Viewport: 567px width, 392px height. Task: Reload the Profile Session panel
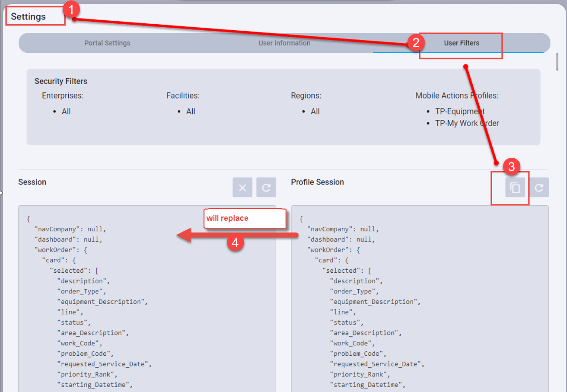click(x=539, y=188)
